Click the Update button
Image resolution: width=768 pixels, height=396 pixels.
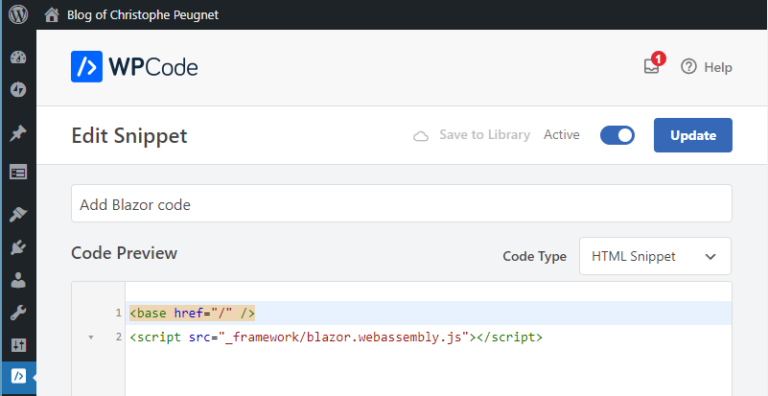point(693,135)
